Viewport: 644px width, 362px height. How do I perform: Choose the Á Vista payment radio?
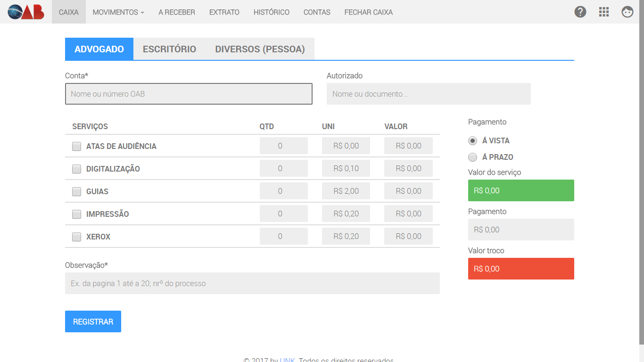472,140
